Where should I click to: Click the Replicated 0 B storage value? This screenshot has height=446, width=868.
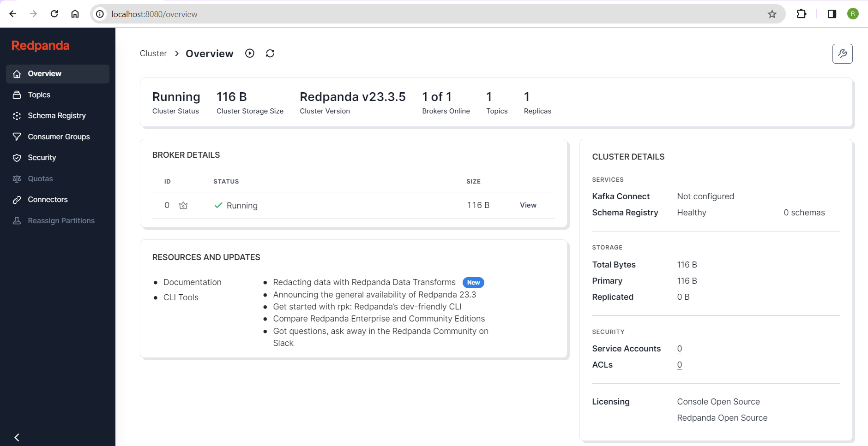[683, 297]
